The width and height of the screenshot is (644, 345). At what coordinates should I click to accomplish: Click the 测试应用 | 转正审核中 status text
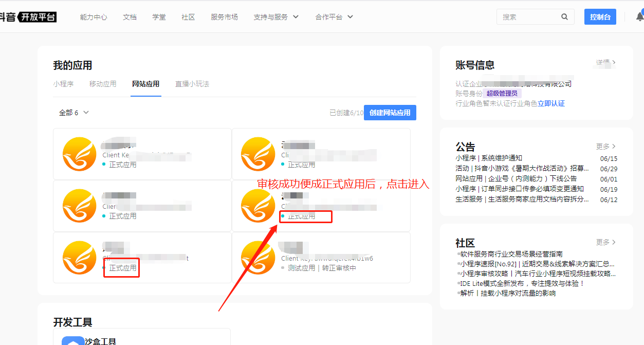coord(322,268)
